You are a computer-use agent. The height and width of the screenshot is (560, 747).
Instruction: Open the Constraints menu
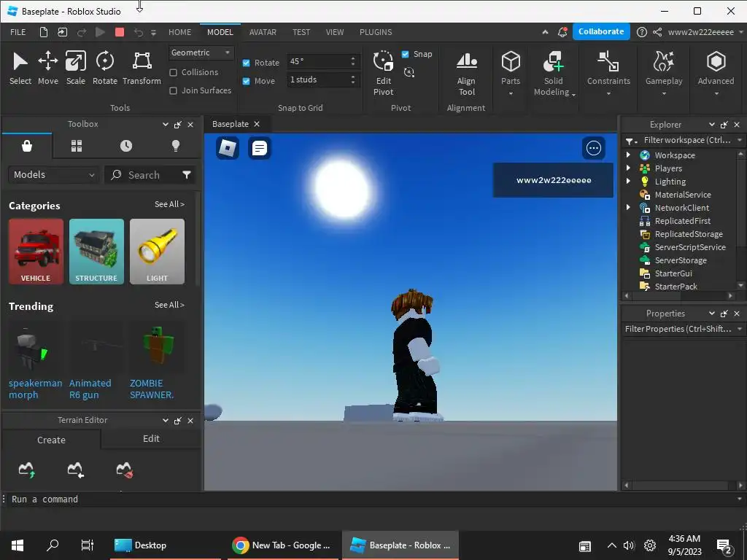[x=608, y=73]
